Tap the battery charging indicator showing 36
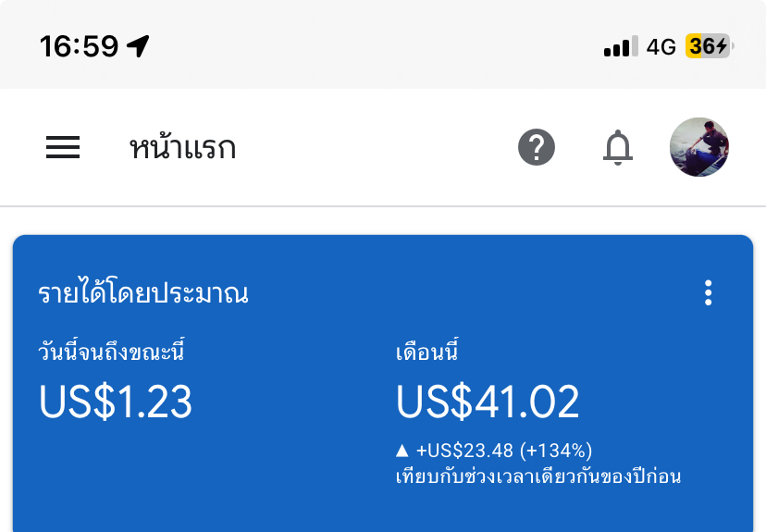The width and height of the screenshot is (766, 532). (x=708, y=46)
